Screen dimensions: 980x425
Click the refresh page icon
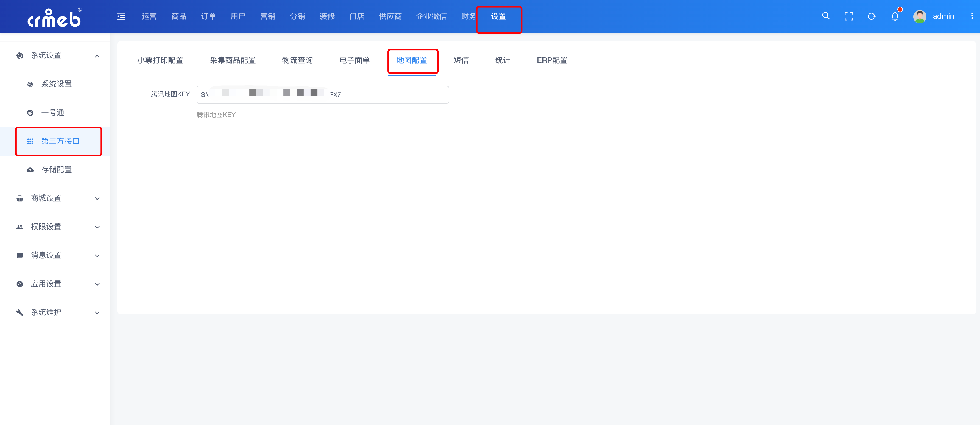[x=872, y=16]
